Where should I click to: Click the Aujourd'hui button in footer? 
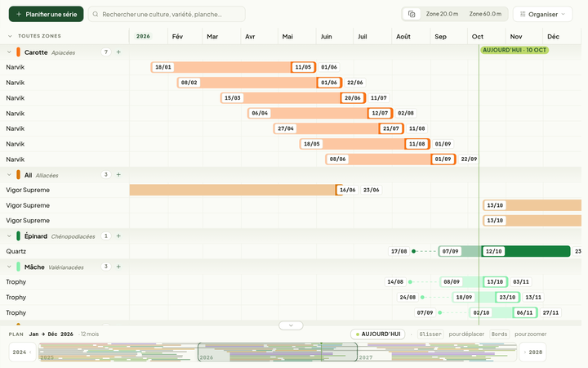(x=378, y=334)
